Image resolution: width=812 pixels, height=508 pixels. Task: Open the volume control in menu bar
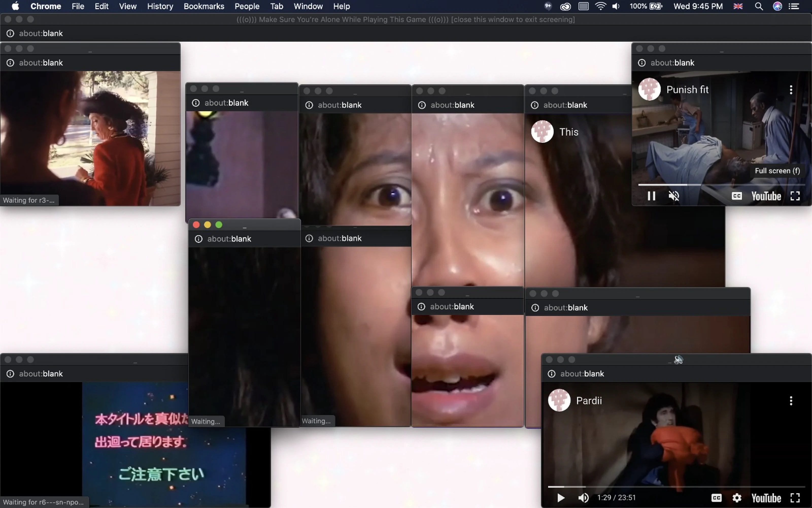[x=616, y=6]
